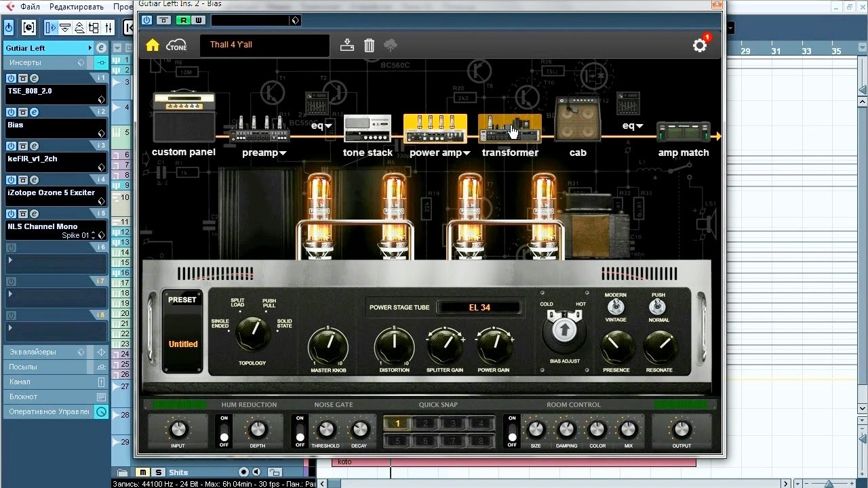
Task: Open the Файл menu
Action: 30,7
